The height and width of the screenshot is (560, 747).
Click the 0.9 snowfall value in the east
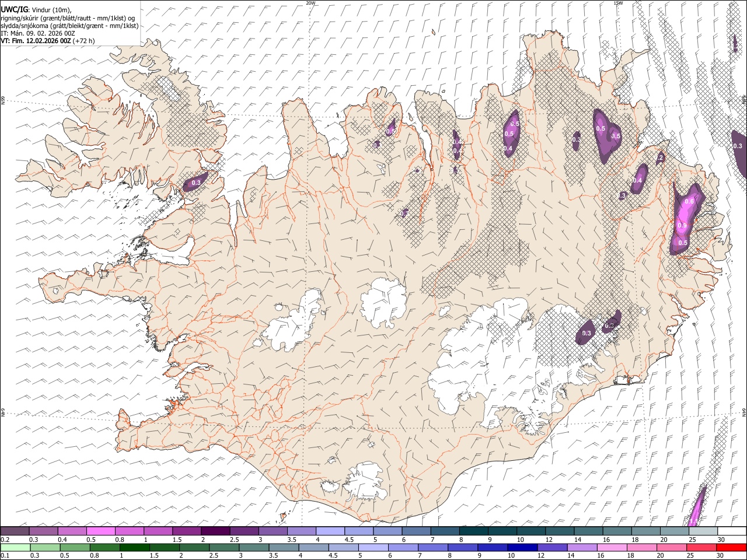tap(682, 225)
